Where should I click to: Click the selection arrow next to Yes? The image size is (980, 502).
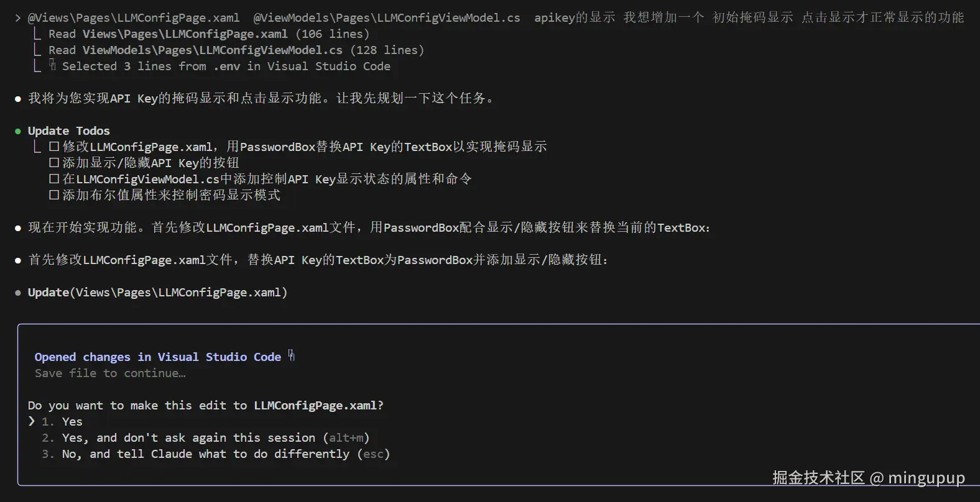tap(31, 421)
